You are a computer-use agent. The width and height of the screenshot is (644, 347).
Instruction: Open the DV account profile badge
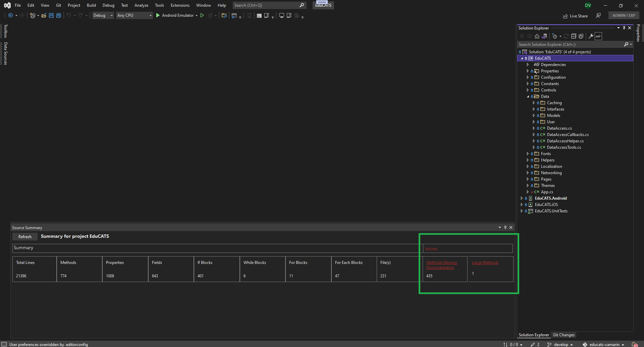(x=588, y=5)
